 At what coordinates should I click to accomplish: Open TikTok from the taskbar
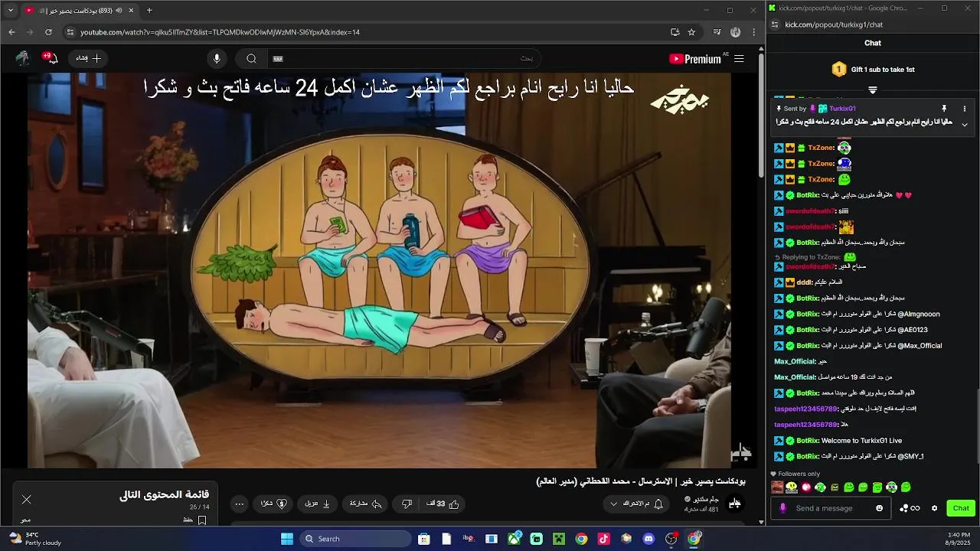click(x=604, y=539)
